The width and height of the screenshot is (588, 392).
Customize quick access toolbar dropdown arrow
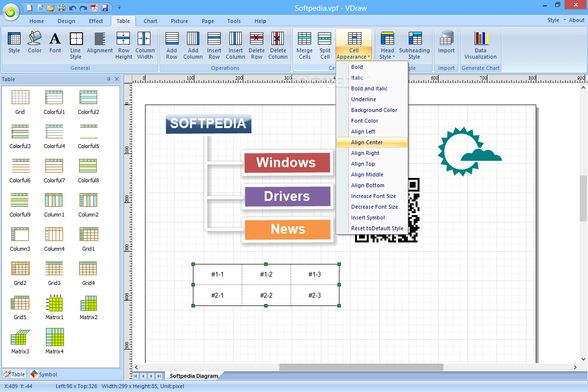click(x=120, y=8)
